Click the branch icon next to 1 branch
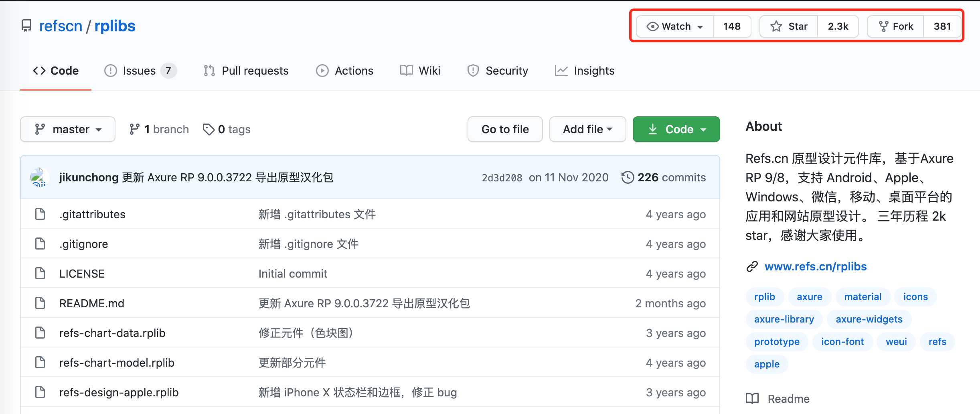Viewport: 980px width, 414px height. (x=134, y=129)
